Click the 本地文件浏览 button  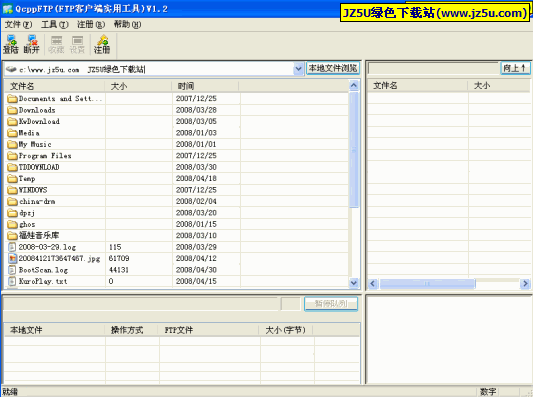click(333, 68)
